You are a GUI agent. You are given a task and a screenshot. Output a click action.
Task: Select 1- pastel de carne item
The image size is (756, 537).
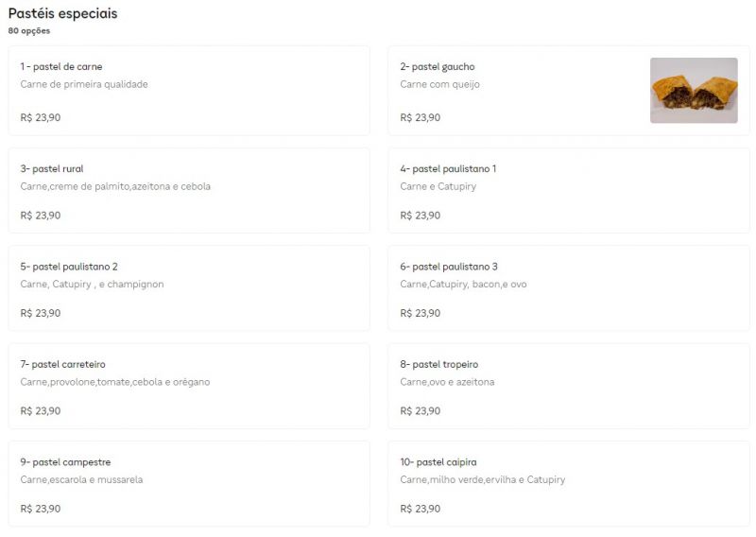(189, 91)
